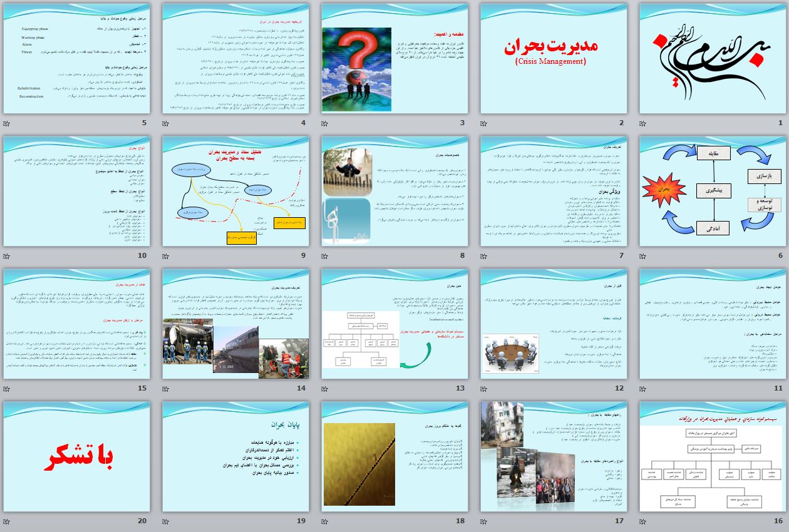The width and height of the screenshot is (789, 532).
Task: Select the red 'Crisis Management' title slide
Action: [554, 59]
